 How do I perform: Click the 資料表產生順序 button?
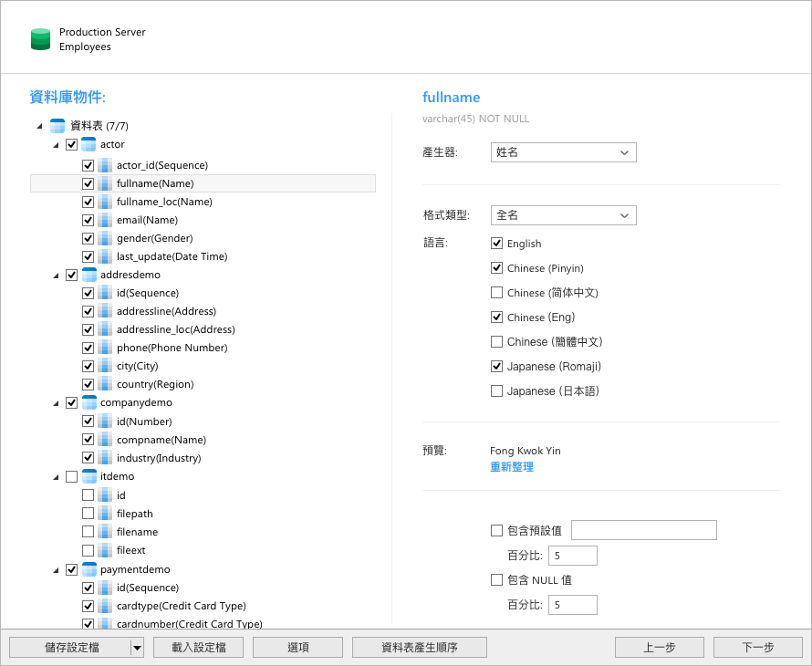tap(420, 648)
